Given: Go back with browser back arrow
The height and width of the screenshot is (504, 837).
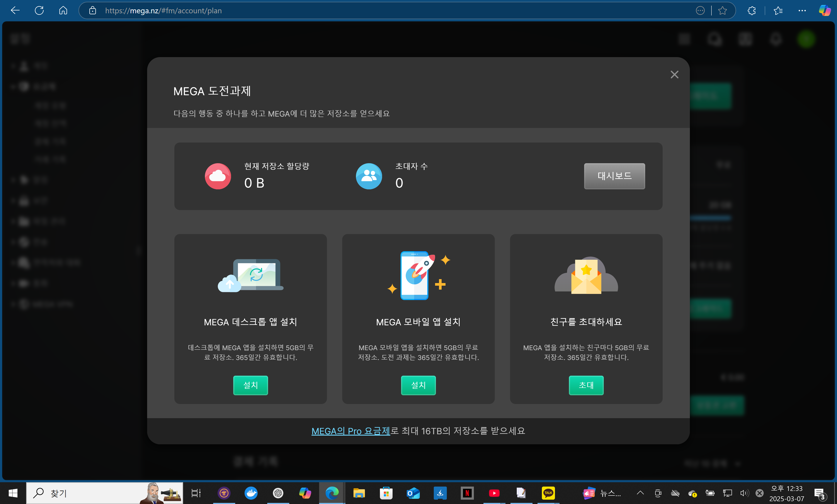Looking at the screenshot, I should (15, 10).
